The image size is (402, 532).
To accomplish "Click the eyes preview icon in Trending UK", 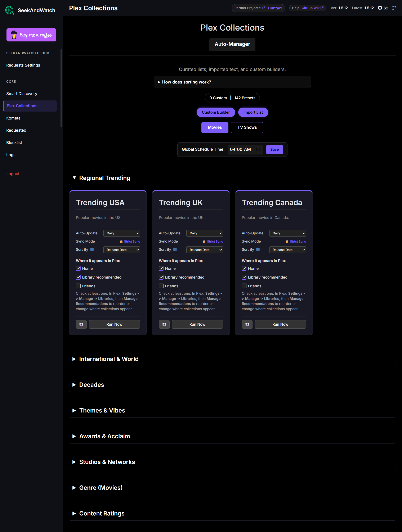I will [x=164, y=324].
